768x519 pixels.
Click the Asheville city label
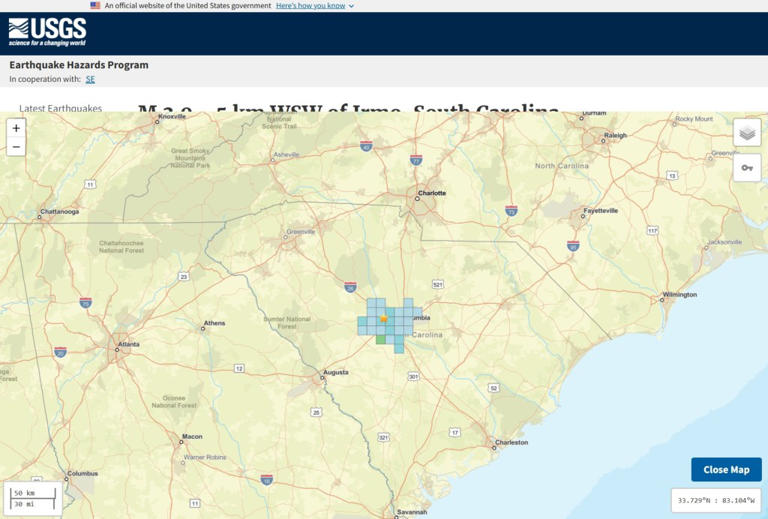(287, 154)
